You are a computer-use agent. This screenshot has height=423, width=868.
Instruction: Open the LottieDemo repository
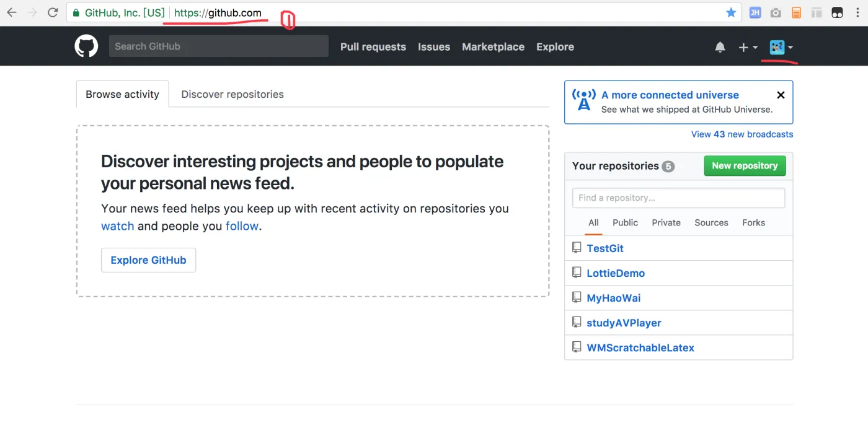[x=616, y=273]
